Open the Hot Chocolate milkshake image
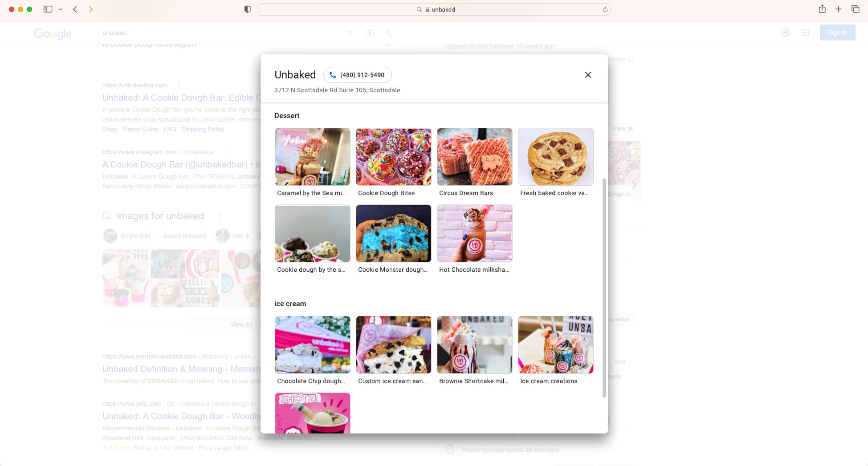The width and height of the screenshot is (868, 466). click(474, 233)
